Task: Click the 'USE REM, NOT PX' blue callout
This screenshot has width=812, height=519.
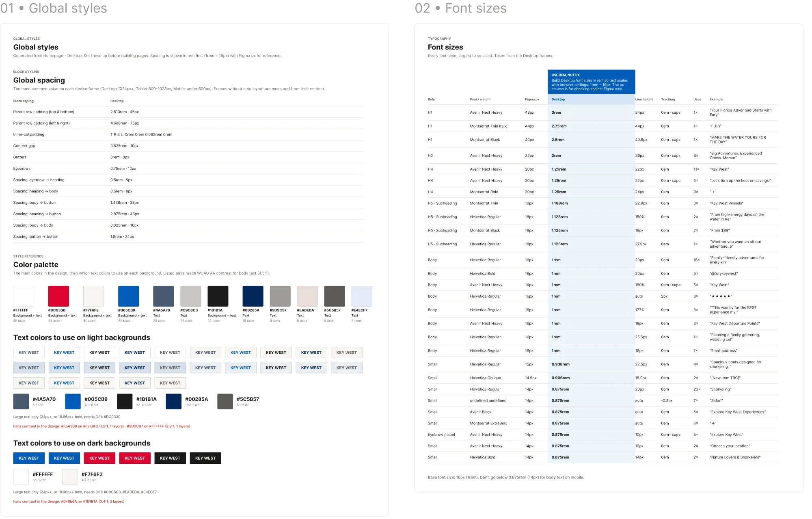Action: (x=591, y=82)
